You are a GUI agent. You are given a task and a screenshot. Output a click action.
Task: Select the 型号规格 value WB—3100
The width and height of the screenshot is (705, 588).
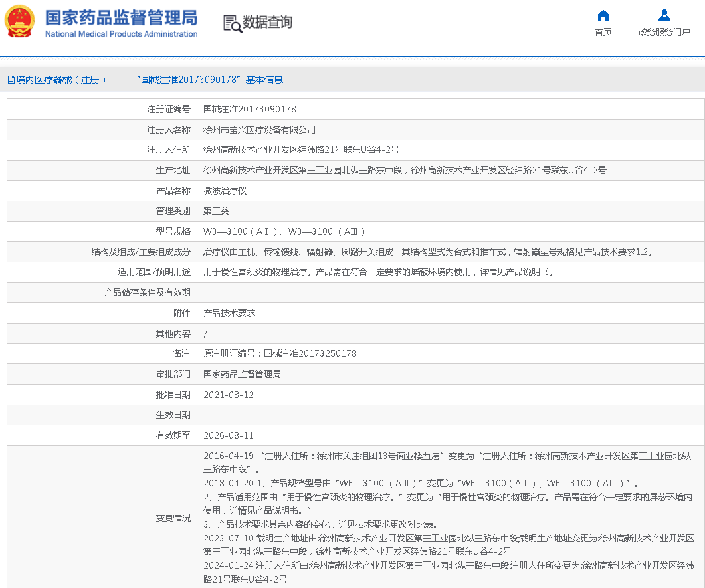point(284,231)
